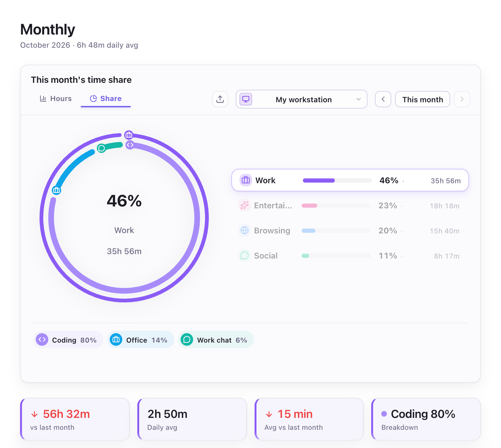The image size is (501, 448).
Task: Switch to the Share tab
Action: [106, 99]
